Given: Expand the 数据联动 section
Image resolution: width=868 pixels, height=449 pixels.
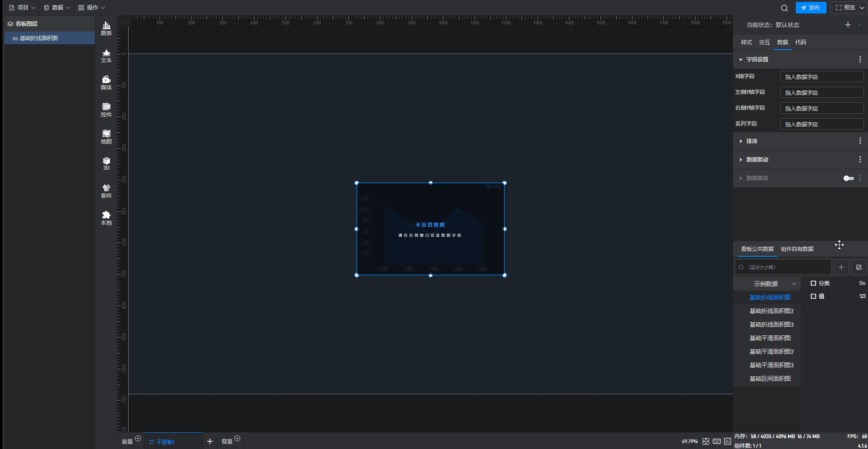Looking at the screenshot, I should [741, 160].
